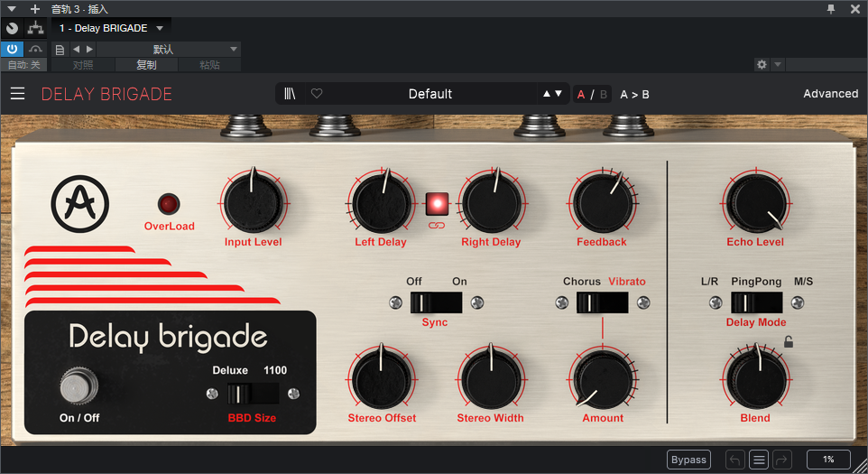Click the 复制 copy button
This screenshot has width=868, height=474.
click(147, 65)
